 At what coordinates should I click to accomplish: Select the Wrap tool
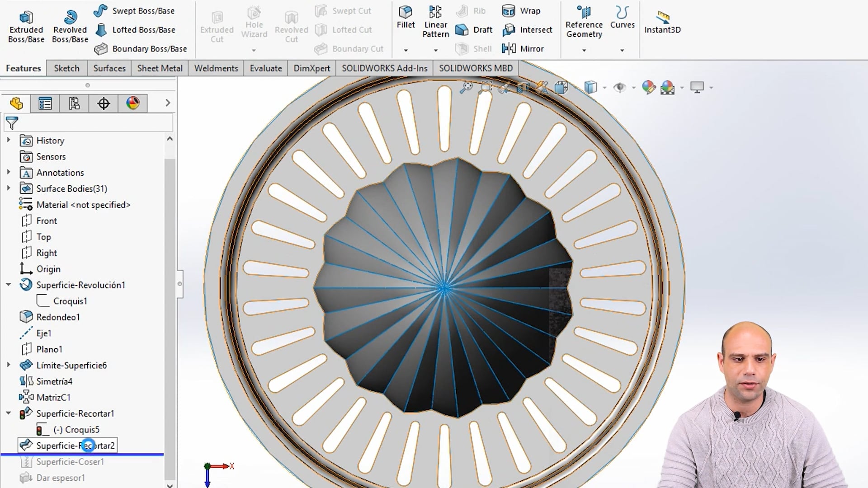coord(521,10)
